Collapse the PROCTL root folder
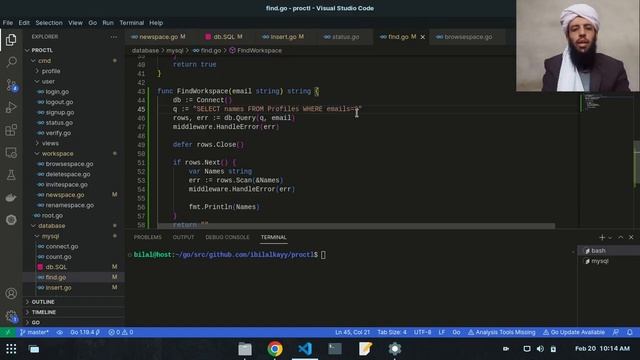This screenshot has width=640, height=360. [73, 50]
